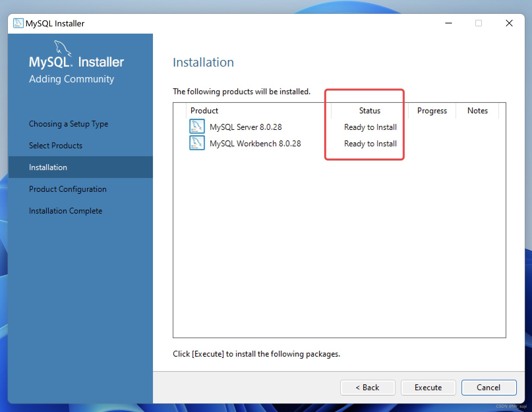Click the MySQL Server 8.0.28 product icon
The image size is (532, 412).
(x=197, y=127)
